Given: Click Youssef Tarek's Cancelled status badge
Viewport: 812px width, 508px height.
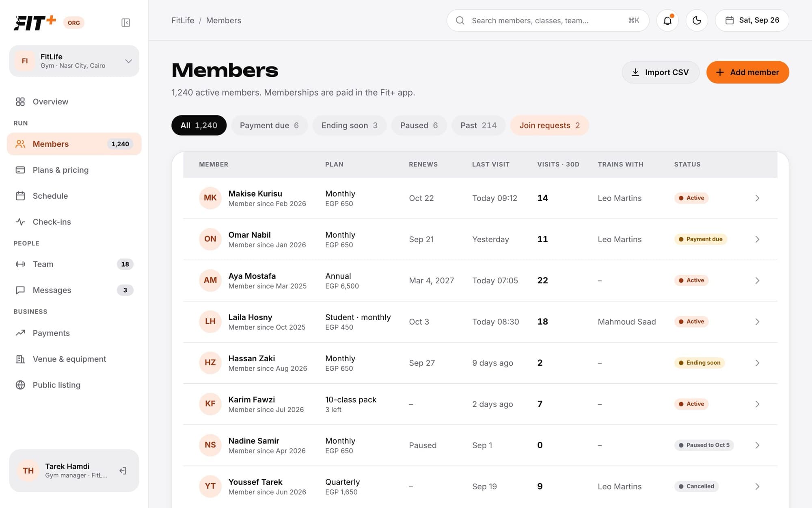Looking at the screenshot, I should click(696, 486).
